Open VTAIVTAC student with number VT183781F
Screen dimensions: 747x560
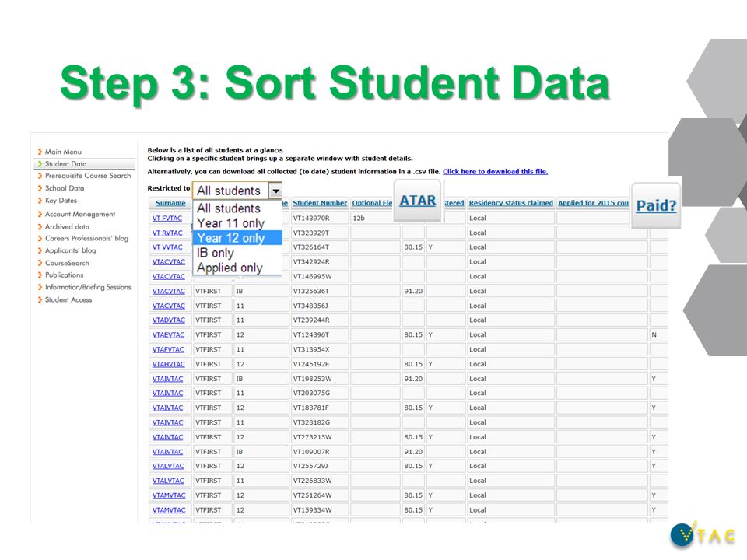pos(167,408)
